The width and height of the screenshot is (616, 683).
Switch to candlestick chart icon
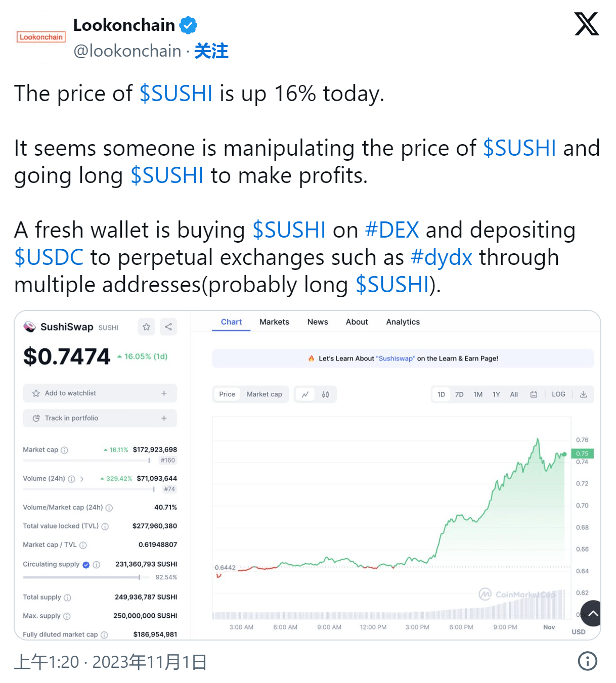coord(326,394)
